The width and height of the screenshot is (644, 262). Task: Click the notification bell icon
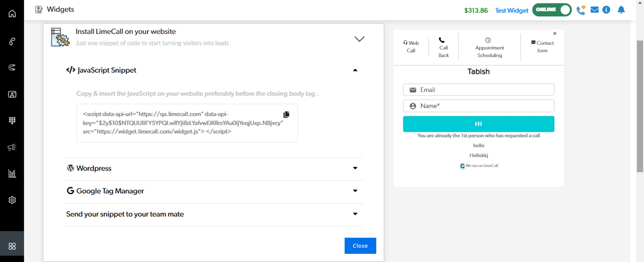click(x=621, y=10)
